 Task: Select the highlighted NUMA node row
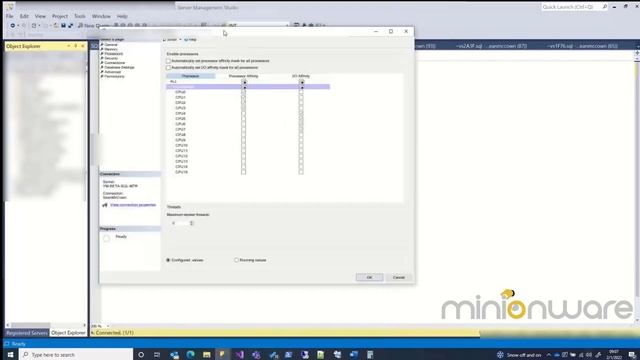tap(248, 87)
